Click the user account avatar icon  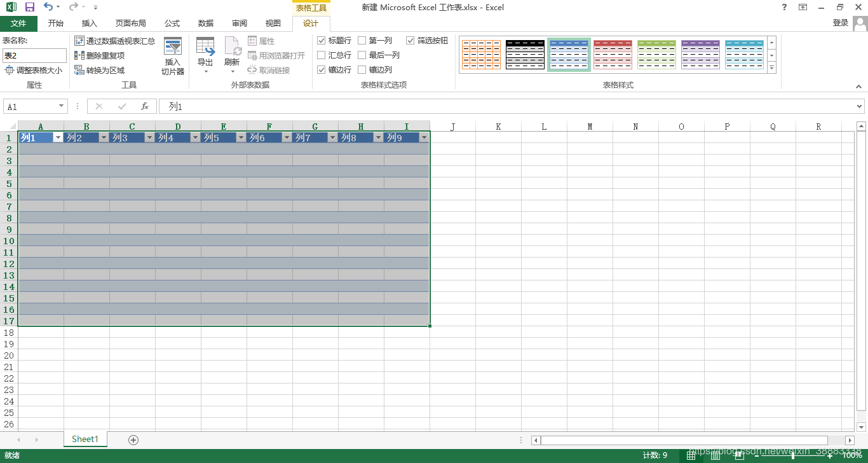point(860,24)
